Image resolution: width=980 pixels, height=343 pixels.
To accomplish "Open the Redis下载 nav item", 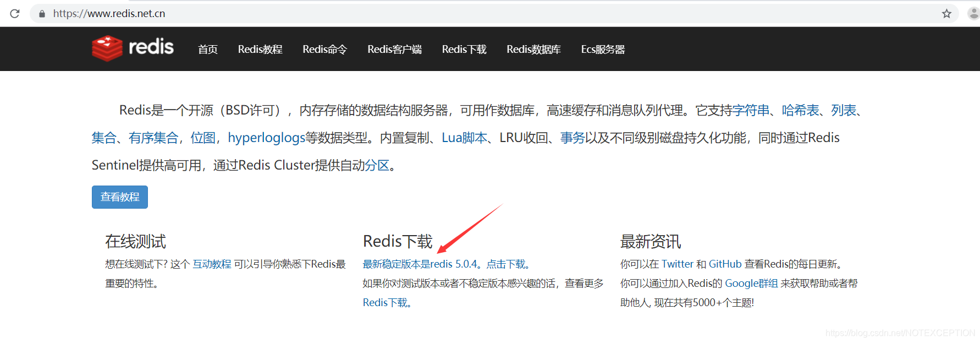I will tap(464, 50).
